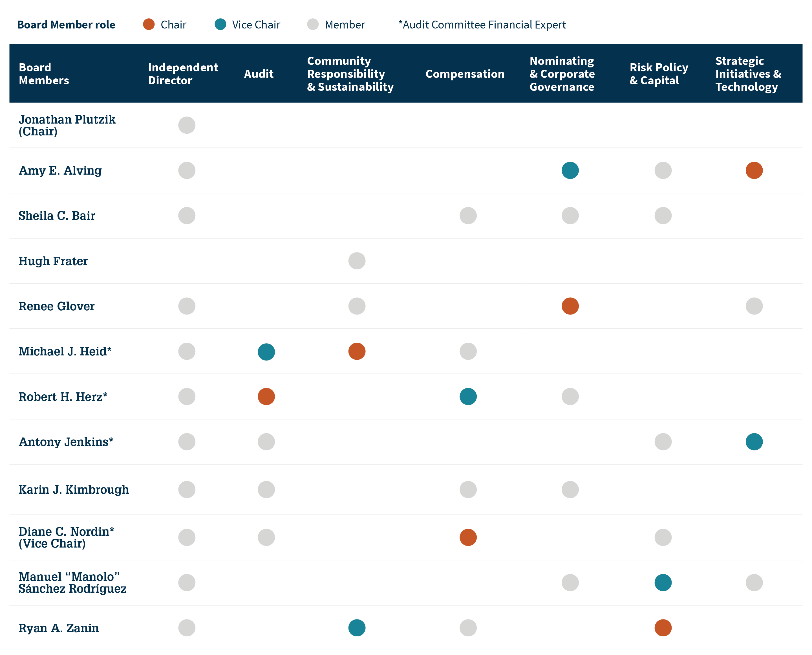Screen dimensions: 812x655
Task: Click Robert H. Herz's Compensation Vice Chair marker
Action: click(468, 397)
